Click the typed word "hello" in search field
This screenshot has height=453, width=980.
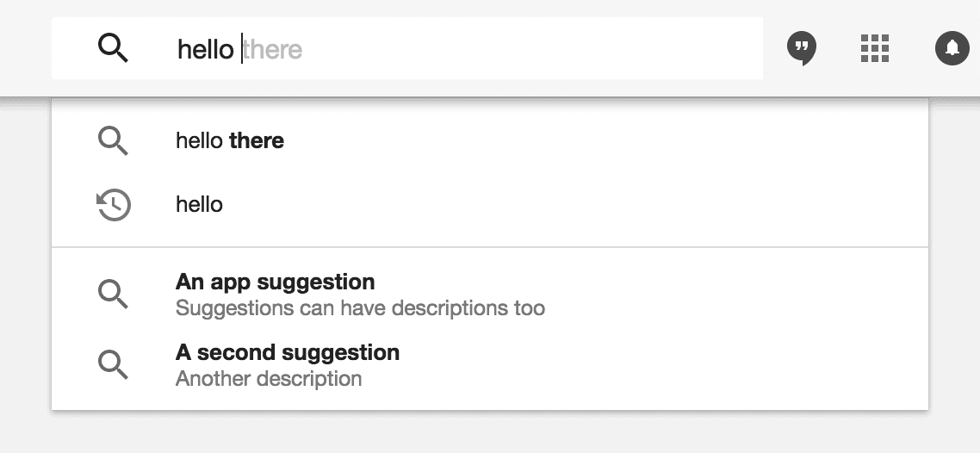coord(205,49)
